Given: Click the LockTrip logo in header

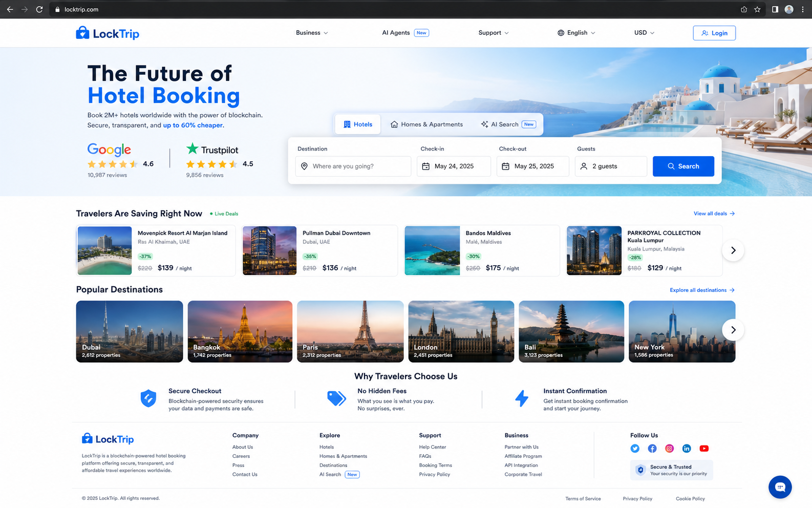Looking at the screenshot, I should coord(108,33).
